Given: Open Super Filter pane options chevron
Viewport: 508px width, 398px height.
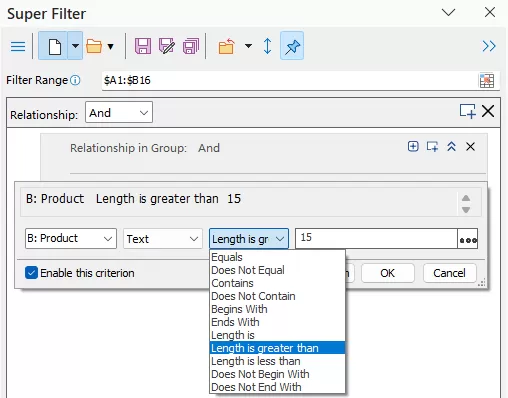Looking at the screenshot, I should click(448, 12).
